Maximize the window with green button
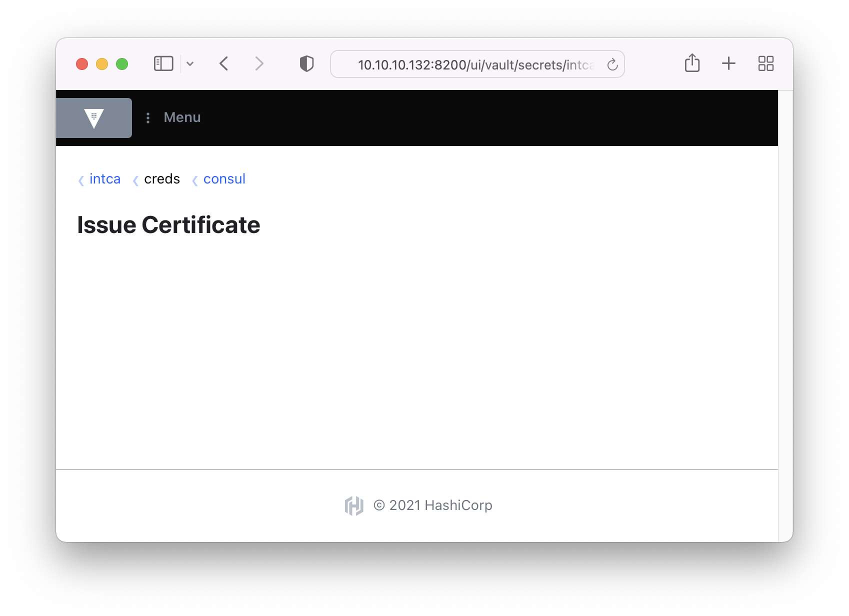The width and height of the screenshot is (849, 616). coord(122,64)
